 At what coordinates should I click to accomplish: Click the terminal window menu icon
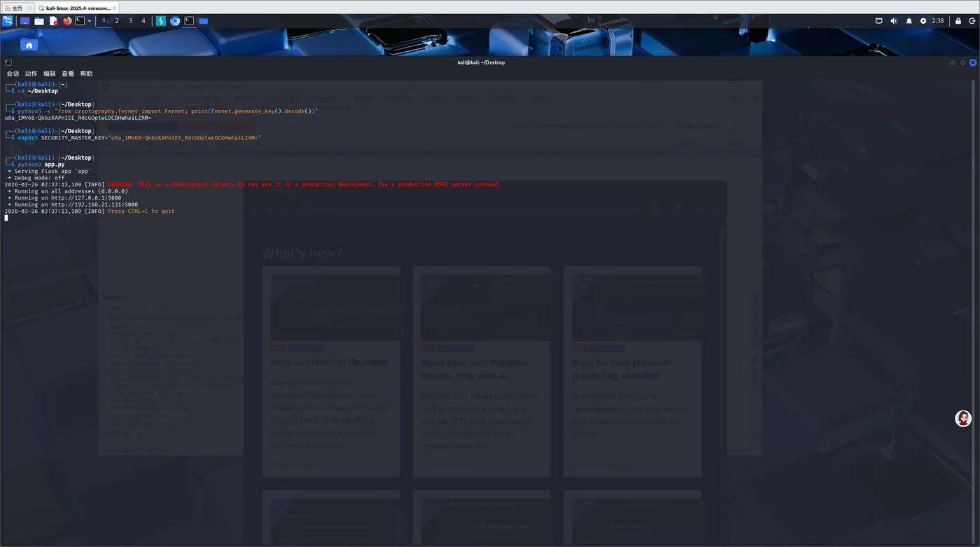8,62
